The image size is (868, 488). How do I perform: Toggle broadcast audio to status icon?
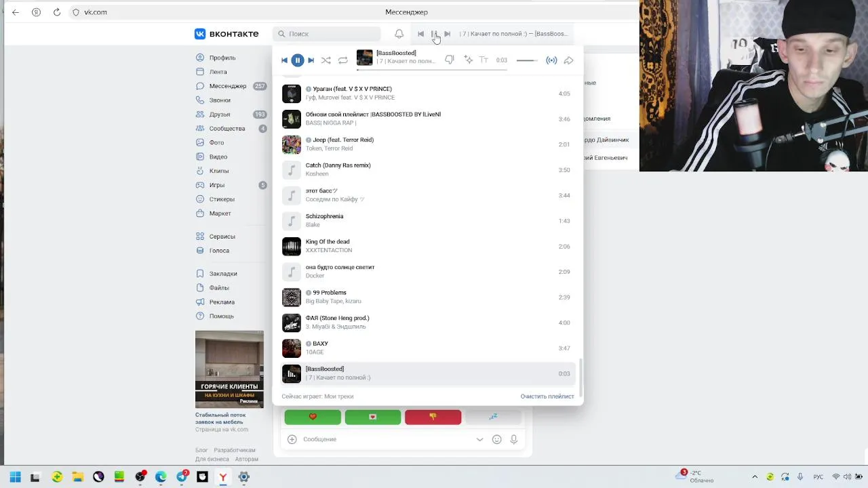551,60
